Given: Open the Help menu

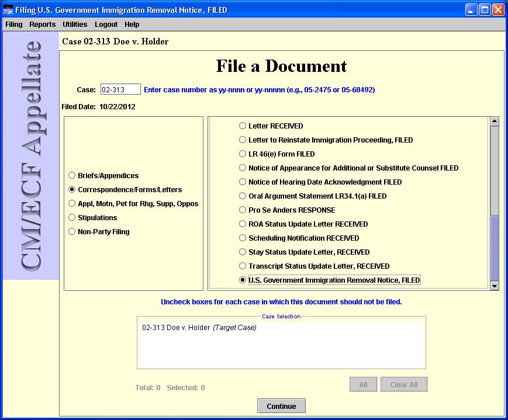Looking at the screenshot, I should 132,25.
